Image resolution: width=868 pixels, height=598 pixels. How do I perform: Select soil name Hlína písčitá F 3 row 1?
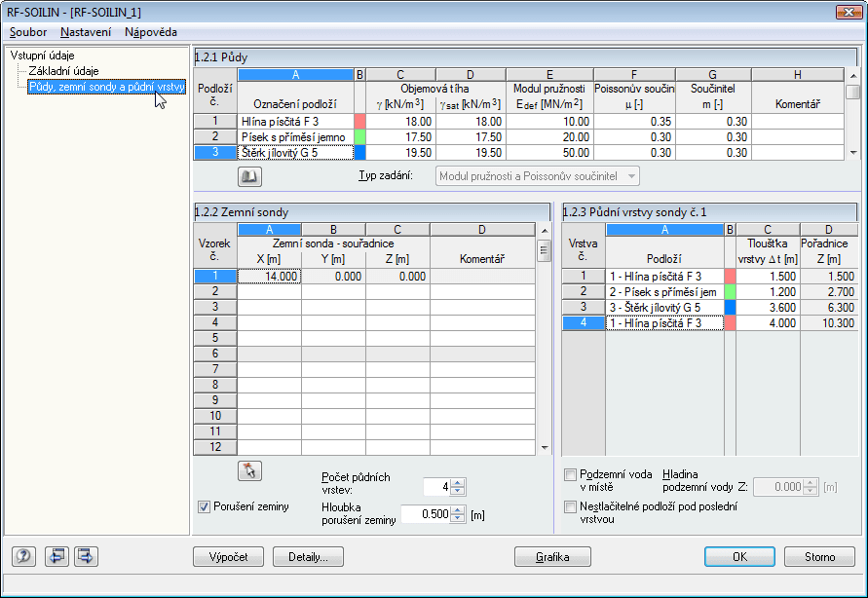coord(295,121)
